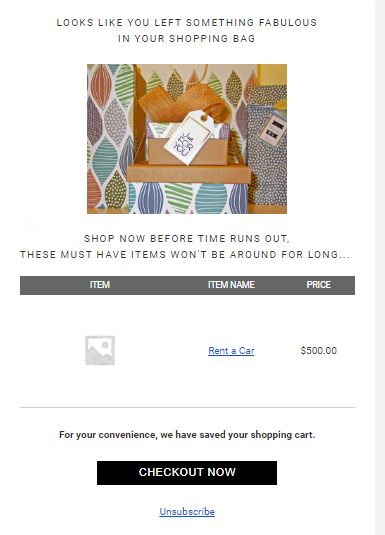Click the product placeholder image icon
The width and height of the screenshot is (385, 535).
100,350
